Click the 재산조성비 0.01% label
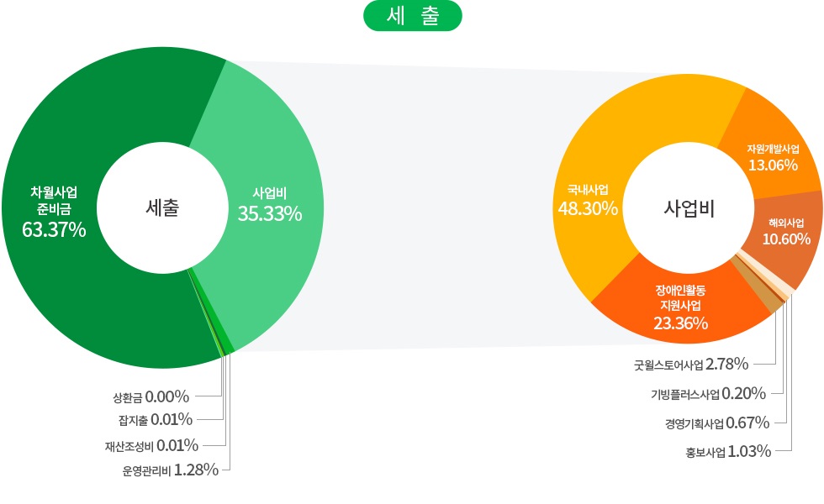This screenshot has width=824, height=504. pos(145,444)
